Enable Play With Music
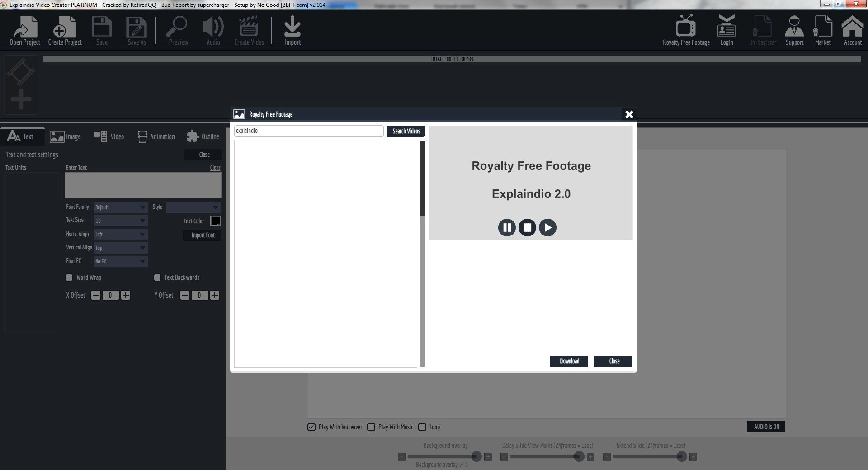This screenshot has width=868, height=470. pos(371,427)
